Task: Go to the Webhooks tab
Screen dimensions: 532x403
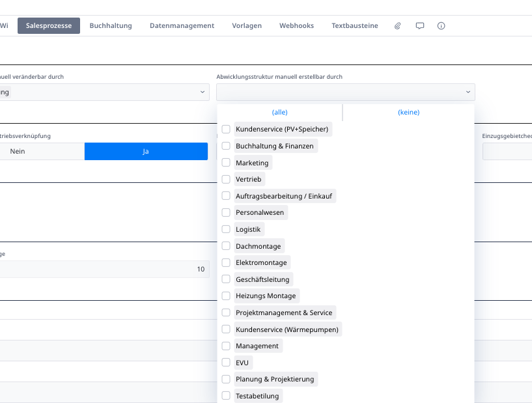Action: (x=296, y=26)
